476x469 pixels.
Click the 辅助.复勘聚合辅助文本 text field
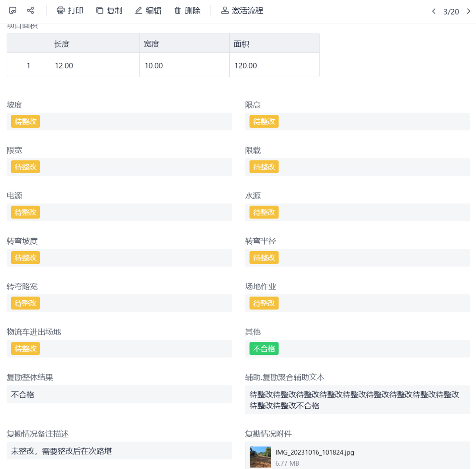pos(357,400)
